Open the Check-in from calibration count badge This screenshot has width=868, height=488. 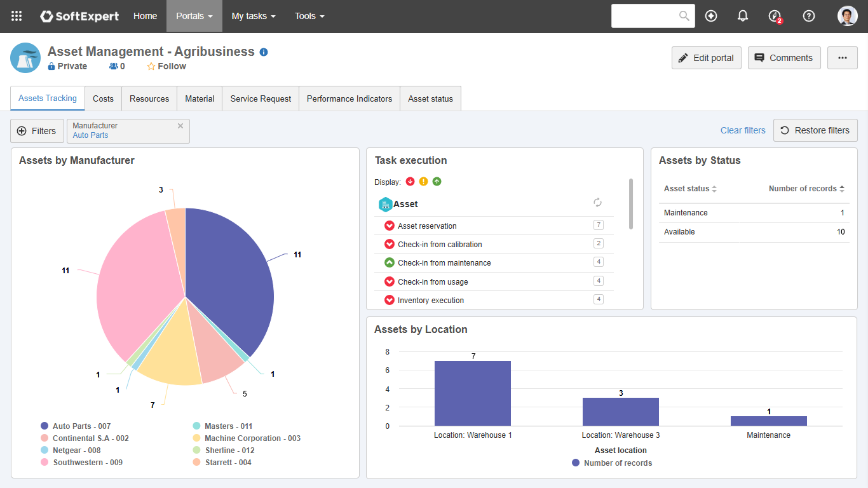pos(598,243)
